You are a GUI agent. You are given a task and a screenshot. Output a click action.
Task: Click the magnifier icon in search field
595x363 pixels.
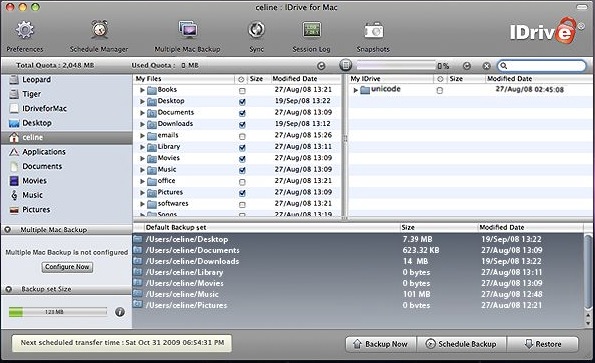tap(504, 66)
